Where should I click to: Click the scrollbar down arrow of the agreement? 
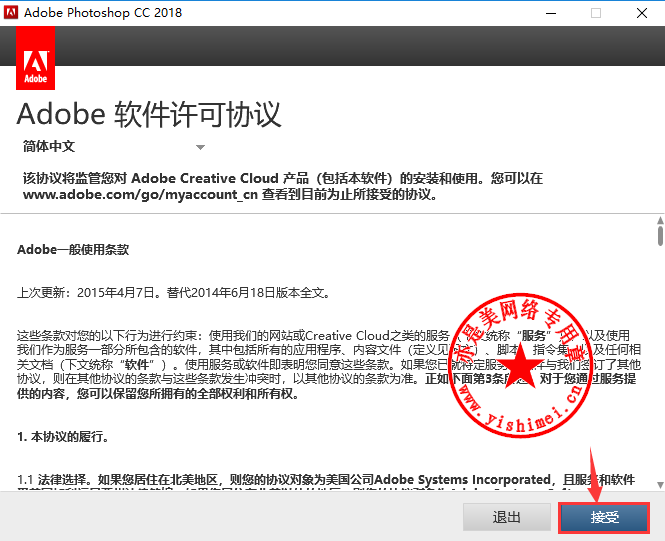coord(660,484)
